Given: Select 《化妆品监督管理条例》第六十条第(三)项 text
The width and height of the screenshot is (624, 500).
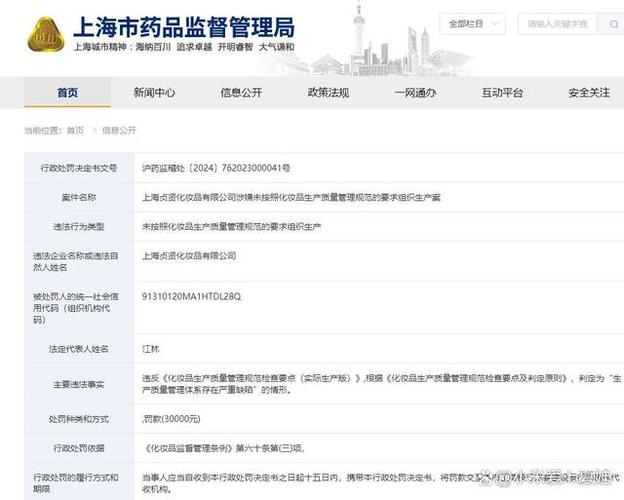Looking at the screenshot, I should pyautogui.click(x=224, y=448).
